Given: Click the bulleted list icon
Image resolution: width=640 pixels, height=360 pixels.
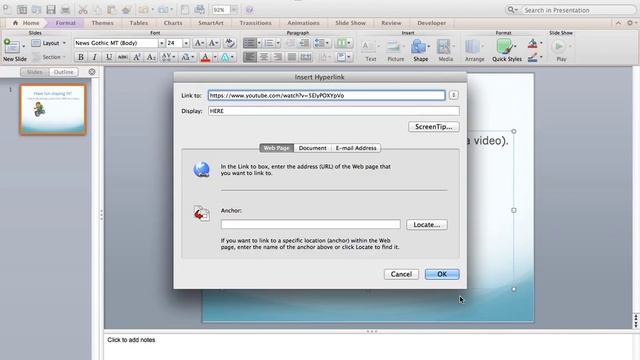Looking at the screenshot, I should point(249,43).
